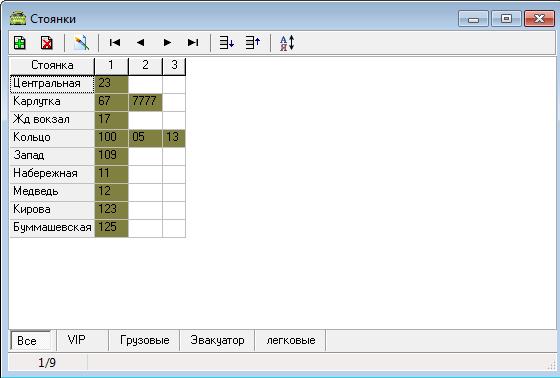Minimize the Стоянки window
The height and width of the screenshot is (378, 560).
point(473,19)
